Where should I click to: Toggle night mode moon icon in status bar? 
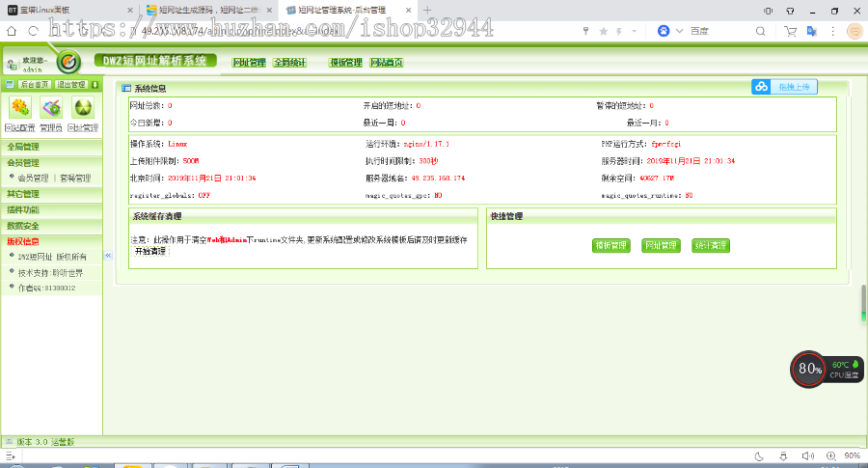(759, 456)
